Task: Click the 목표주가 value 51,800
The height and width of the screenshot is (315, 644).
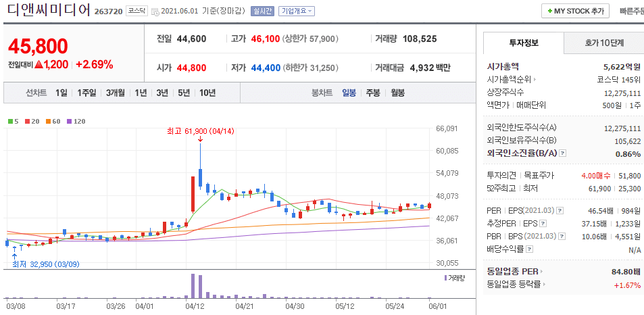Action: 629,176
